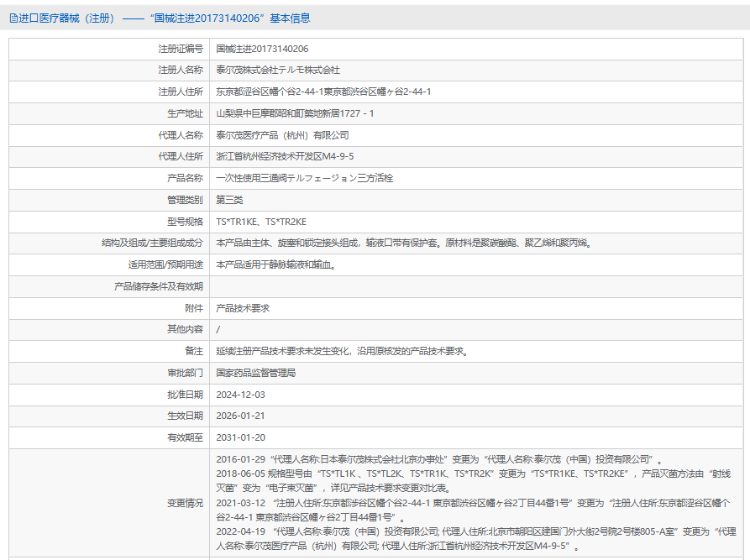Click label '备注'
The image size is (750, 560).
pyautogui.click(x=194, y=352)
